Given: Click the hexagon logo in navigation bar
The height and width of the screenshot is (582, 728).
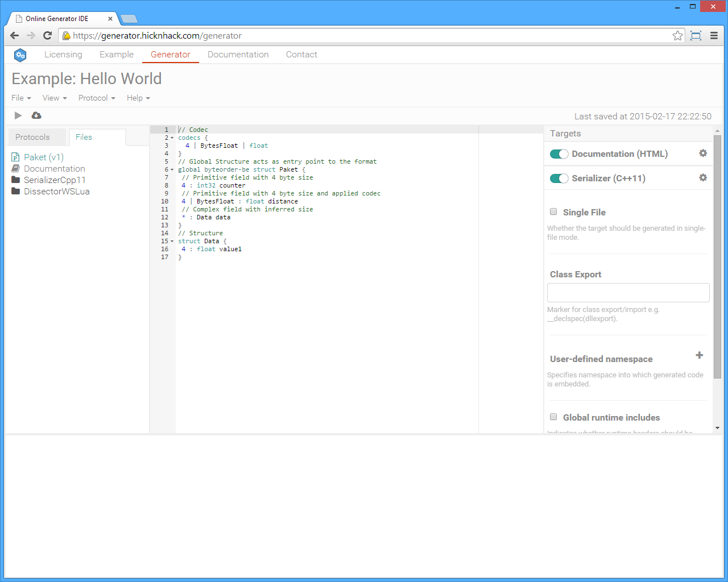Looking at the screenshot, I should [x=20, y=55].
